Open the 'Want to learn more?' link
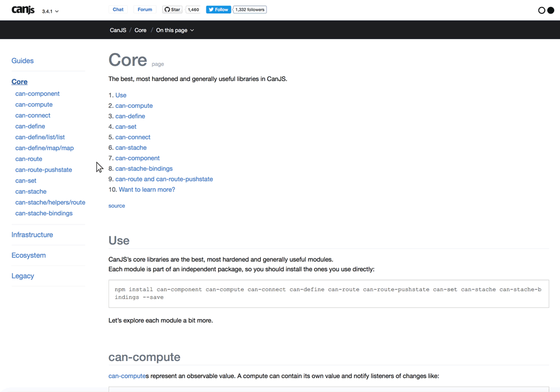Viewport: 560px width, 392px height. (146, 190)
